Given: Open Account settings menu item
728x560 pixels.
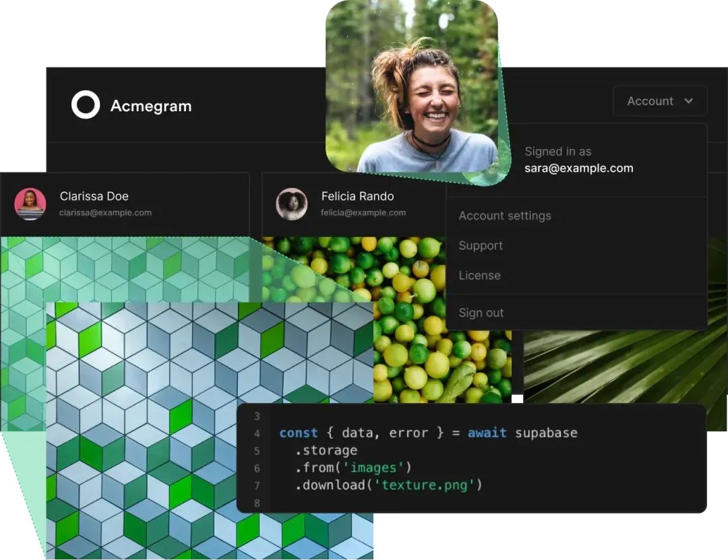Looking at the screenshot, I should tap(505, 216).
